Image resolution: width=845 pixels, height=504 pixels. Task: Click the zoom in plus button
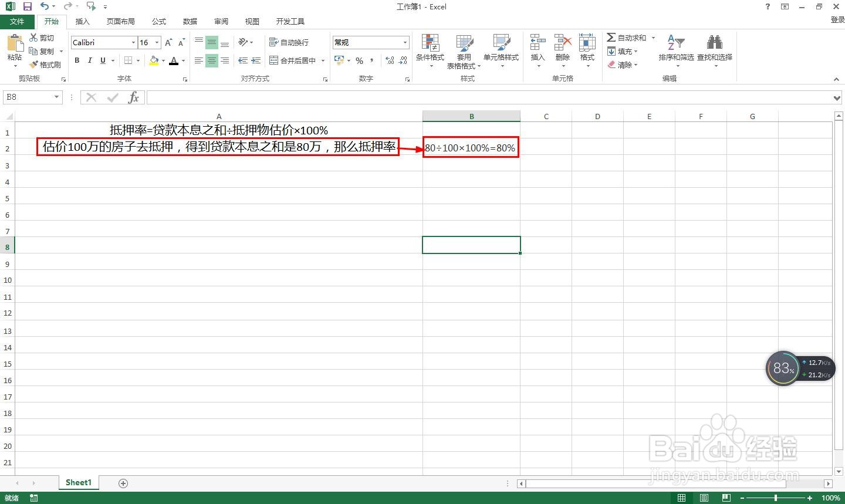810,498
